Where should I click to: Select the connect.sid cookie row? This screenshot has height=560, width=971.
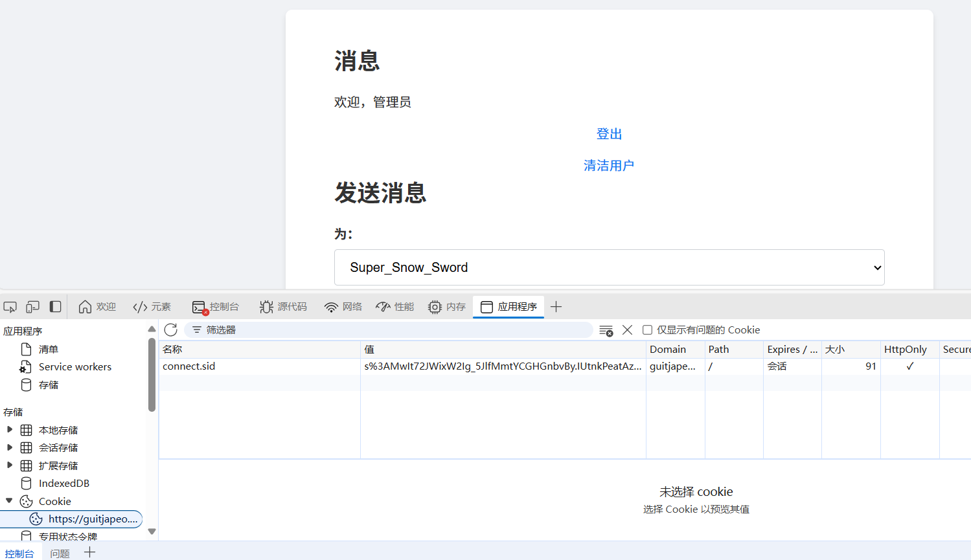coord(565,366)
